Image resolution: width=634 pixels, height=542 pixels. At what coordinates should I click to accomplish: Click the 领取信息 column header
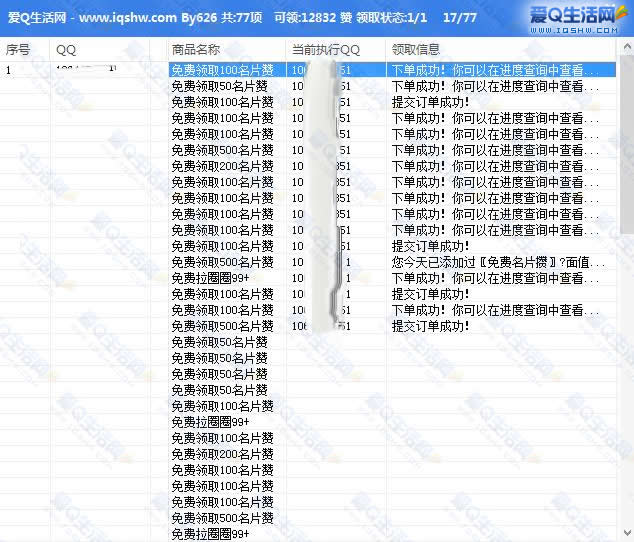(416, 49)
